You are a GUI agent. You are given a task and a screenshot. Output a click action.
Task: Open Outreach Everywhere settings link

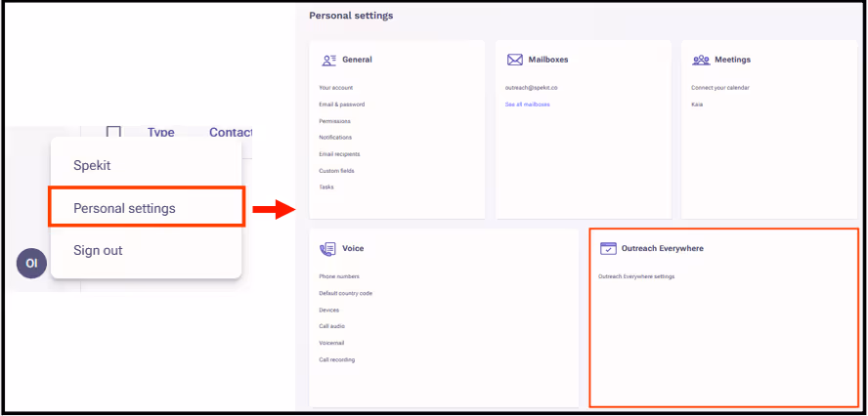pyautogui.click(x=636, y=276)
